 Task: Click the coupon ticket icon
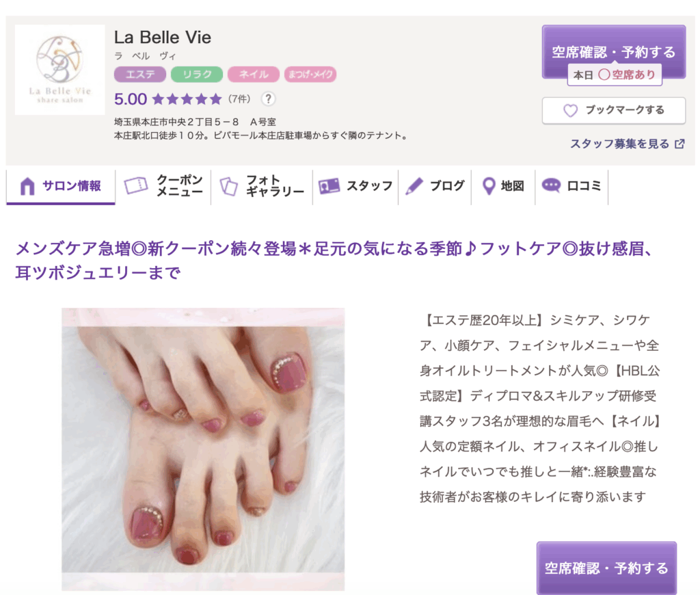[136, 185]
